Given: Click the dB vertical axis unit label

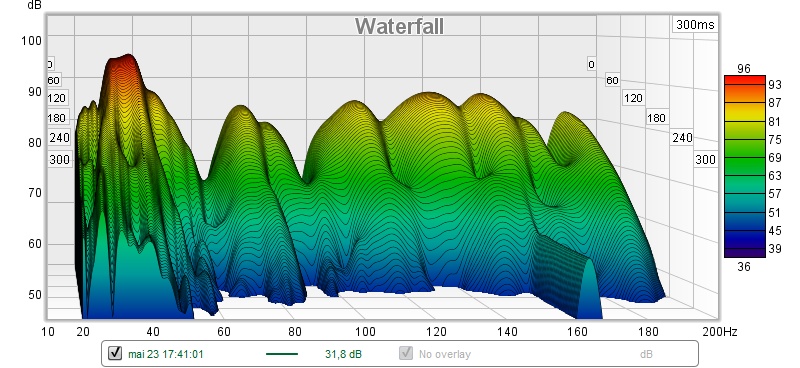Looking at the screenshot, I should (34, 5).
